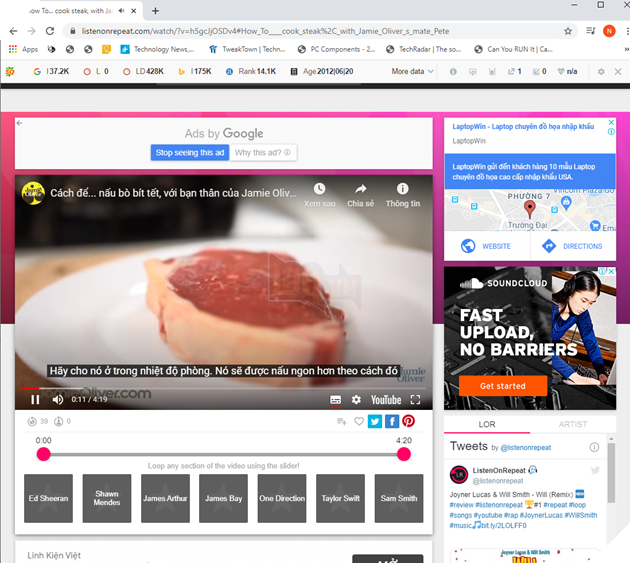This screenshot has height=563, width=630.
Task: Click DIRECTIONS button in LaptopWin ad
Action: pyautogui.click(x=573, y=246)
